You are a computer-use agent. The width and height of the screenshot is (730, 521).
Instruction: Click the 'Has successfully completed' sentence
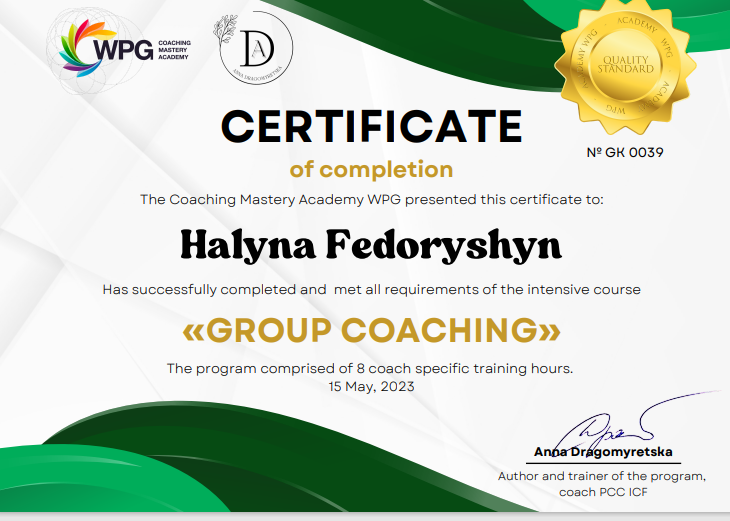tap(371, 289)
